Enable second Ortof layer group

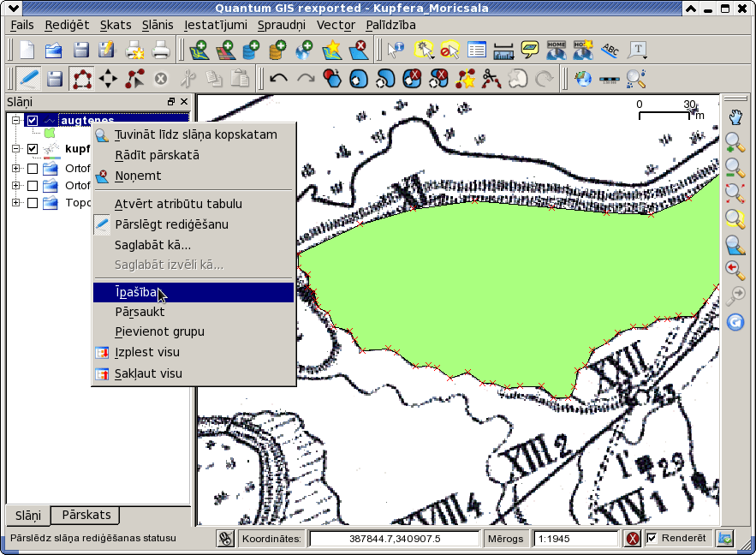(33, 186)
